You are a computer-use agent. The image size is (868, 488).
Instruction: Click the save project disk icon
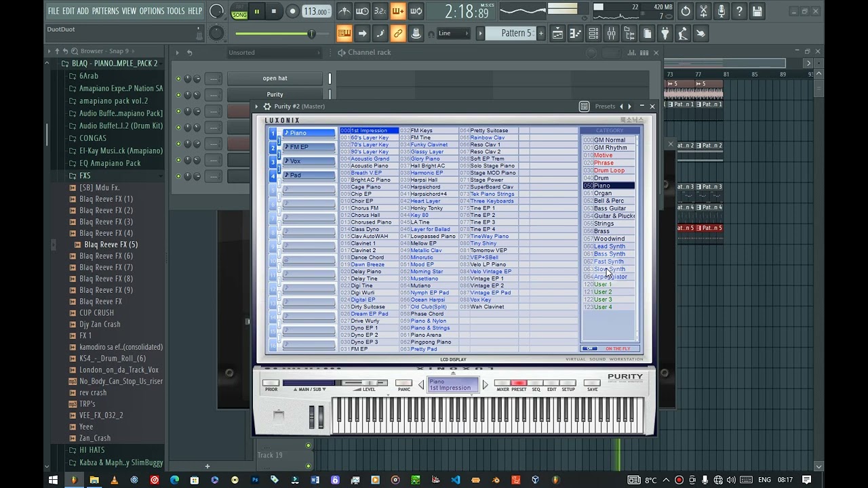757,11
